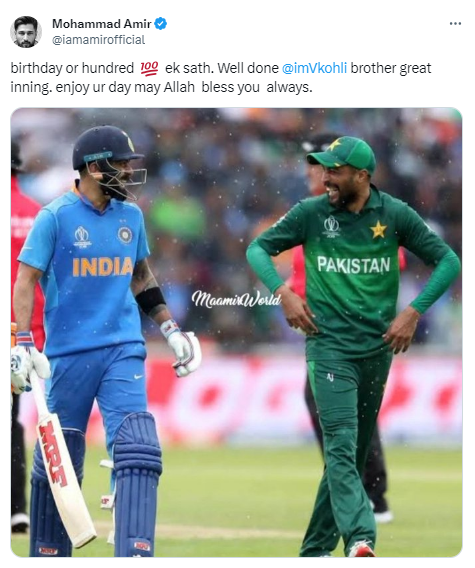
Task: Open the attached cricket photo
Action: tap(236, 332)
